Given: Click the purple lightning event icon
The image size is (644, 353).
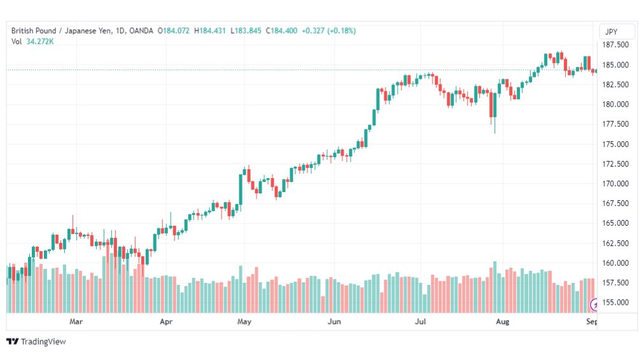Looking at the screenshot, I should pos(594,305).
